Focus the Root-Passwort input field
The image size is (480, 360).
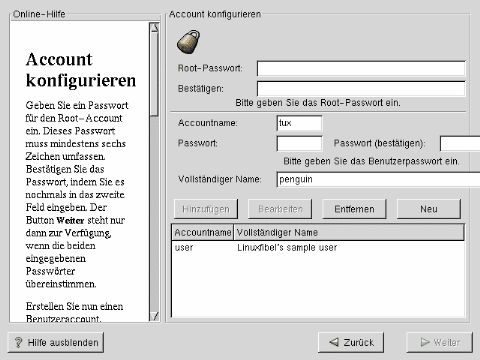coord(361,69)
